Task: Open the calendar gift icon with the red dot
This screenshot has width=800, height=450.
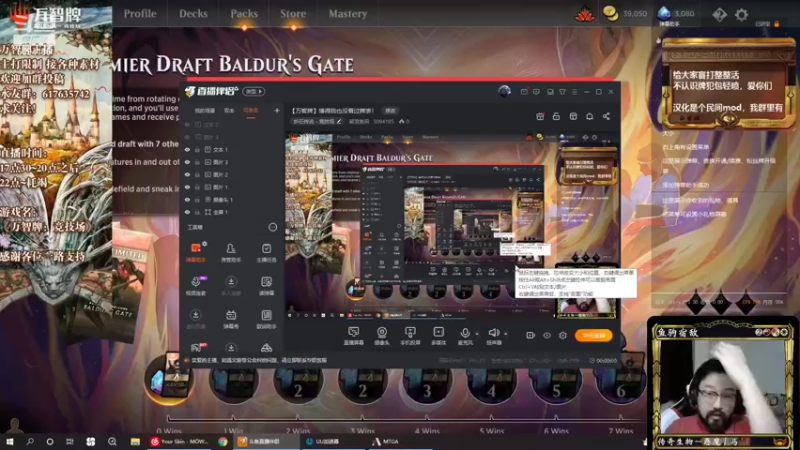Action: tap(540, 116)
